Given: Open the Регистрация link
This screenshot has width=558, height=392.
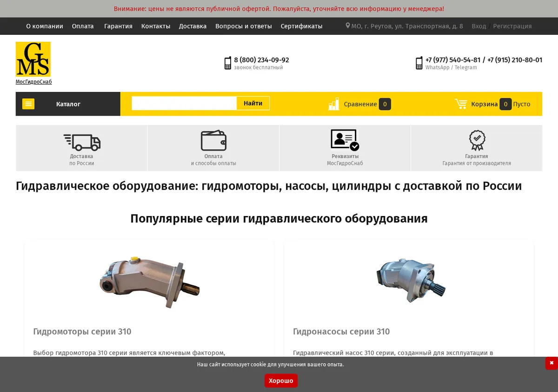Looking at the screenshot, I should pyautogui.click(x=512, y=26).
